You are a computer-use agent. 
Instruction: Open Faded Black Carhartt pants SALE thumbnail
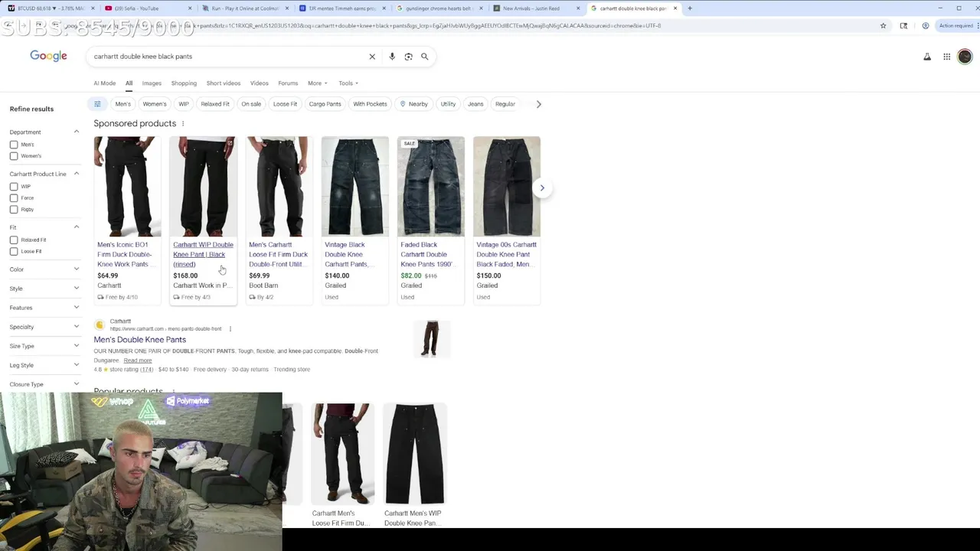coord(430,187)
